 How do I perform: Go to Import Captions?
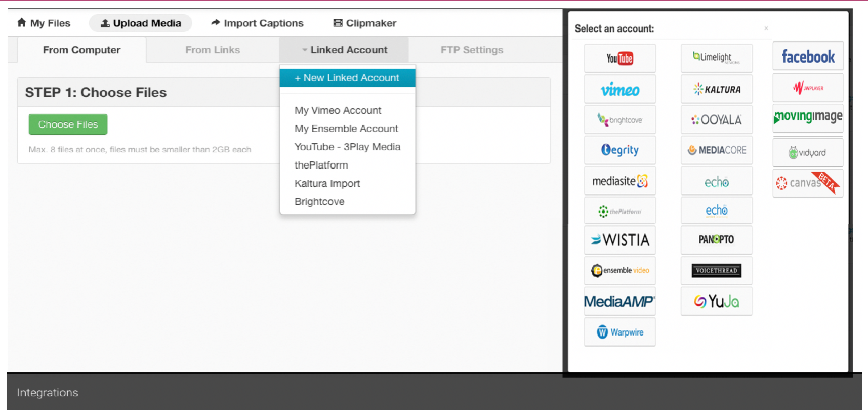pos(257,23)
